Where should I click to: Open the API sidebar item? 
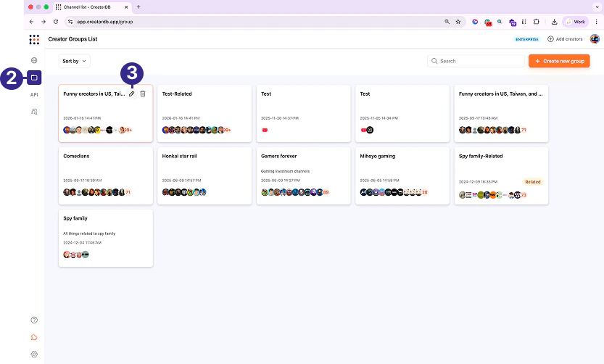tap(34, 95)
